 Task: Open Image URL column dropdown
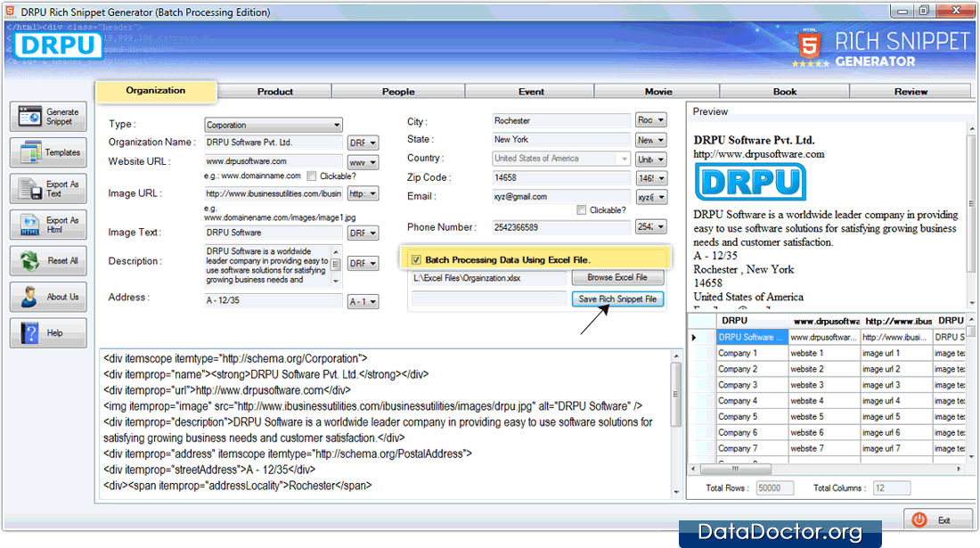(x=363, y=193)
